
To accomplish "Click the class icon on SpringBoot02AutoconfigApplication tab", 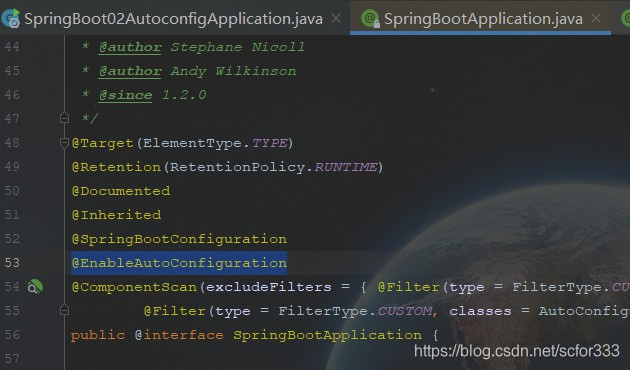I will tap(11, 18).
